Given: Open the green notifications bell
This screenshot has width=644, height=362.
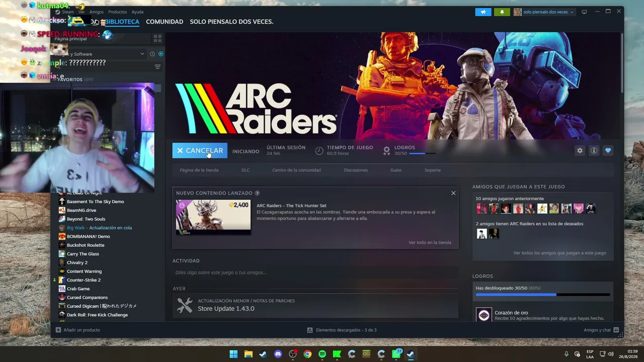Looking at the screenshot, I should pos(502,12).
